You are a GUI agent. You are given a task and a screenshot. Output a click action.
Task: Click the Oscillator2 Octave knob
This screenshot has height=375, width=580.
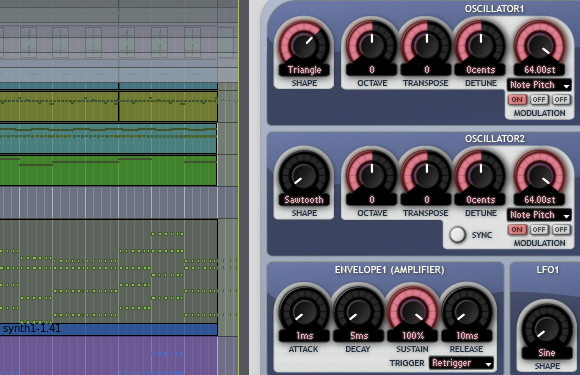(371, 175)
